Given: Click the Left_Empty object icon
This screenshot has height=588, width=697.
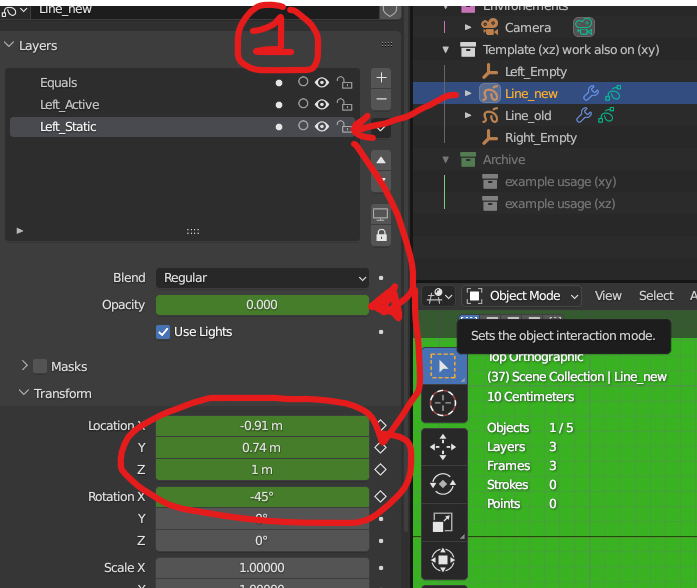Looking at the screenshot, I should coord(490,72).
